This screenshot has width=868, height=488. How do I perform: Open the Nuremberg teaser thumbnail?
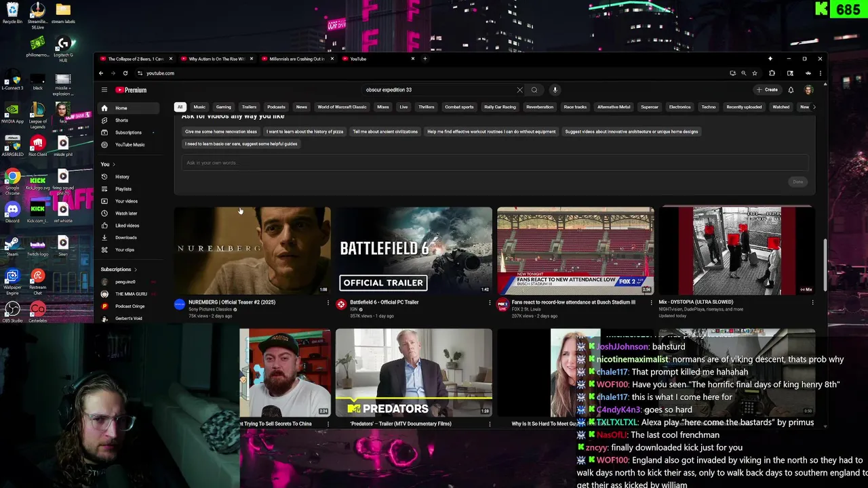252,251
